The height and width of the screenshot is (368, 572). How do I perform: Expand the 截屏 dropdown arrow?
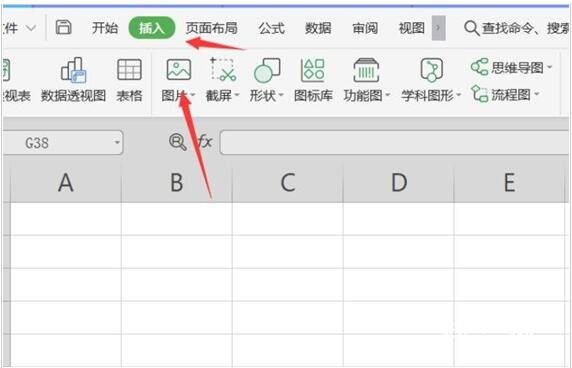pyautogui.click(x=237, y=96)
